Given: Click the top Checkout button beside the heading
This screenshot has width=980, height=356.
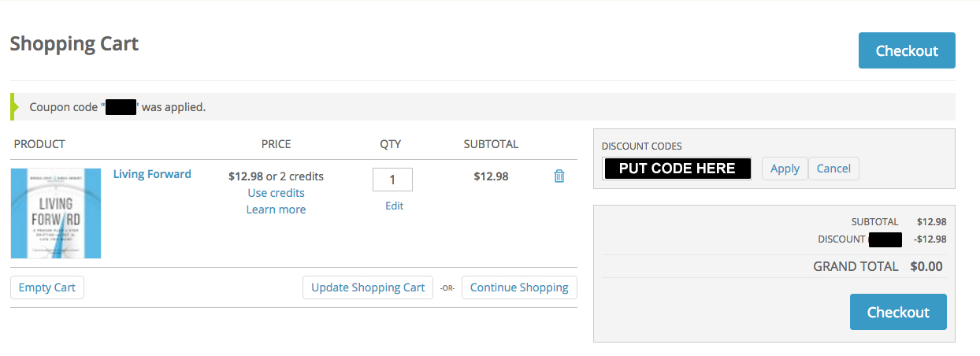Looking at the screenshot, I should tap(907, 50).
